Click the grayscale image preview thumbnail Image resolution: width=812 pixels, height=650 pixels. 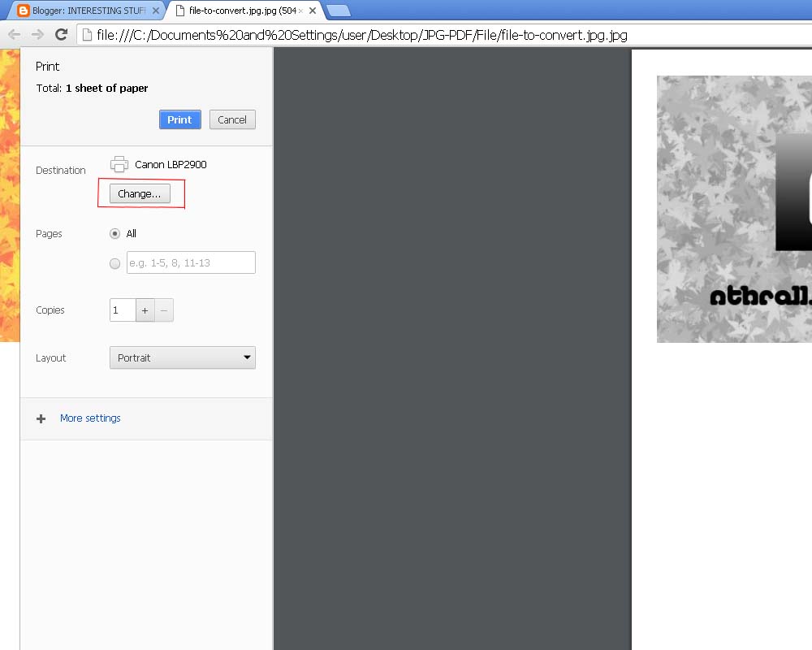[x=733, y=209]
